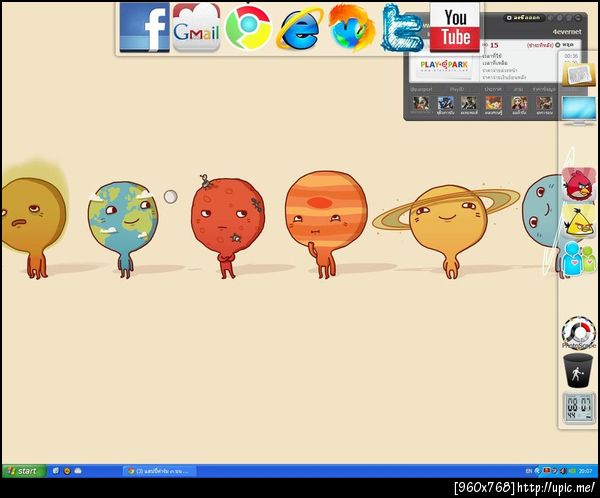Click the digital clock widget
This screenshot has width=600, height=498.
(579, 408)
